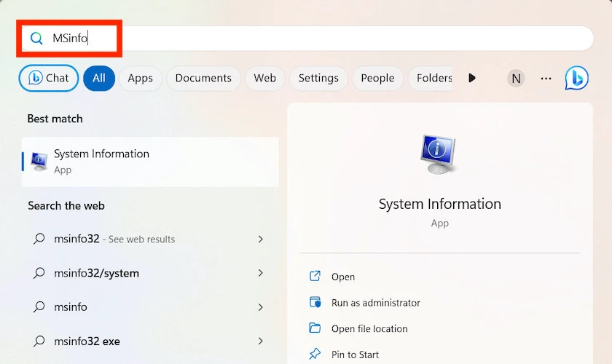Screen dimensions: 612x364
Task: Click the search icon beside msinfo32/system
Action: tap(39, 273)
